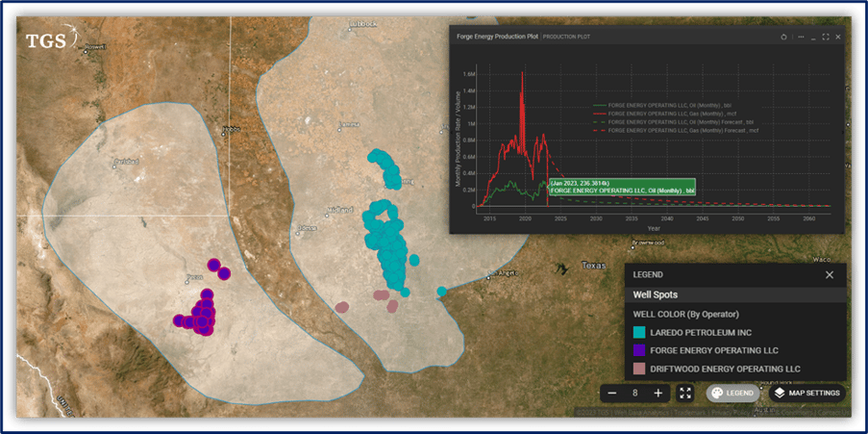Click the Roswell city label on map
Image resolution: width=868 pixels, height=434 pixels.
[94, 48]
